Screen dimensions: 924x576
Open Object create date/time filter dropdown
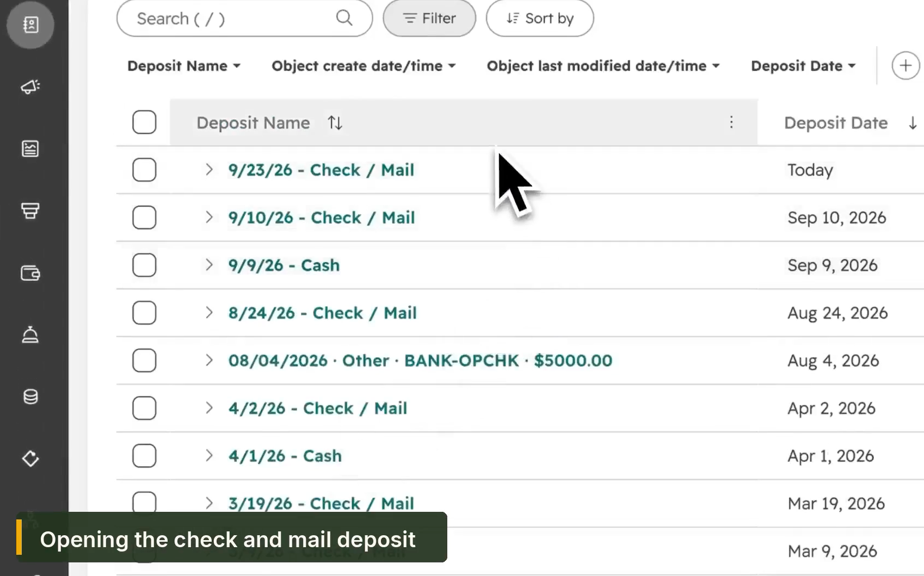coord(364,66)
